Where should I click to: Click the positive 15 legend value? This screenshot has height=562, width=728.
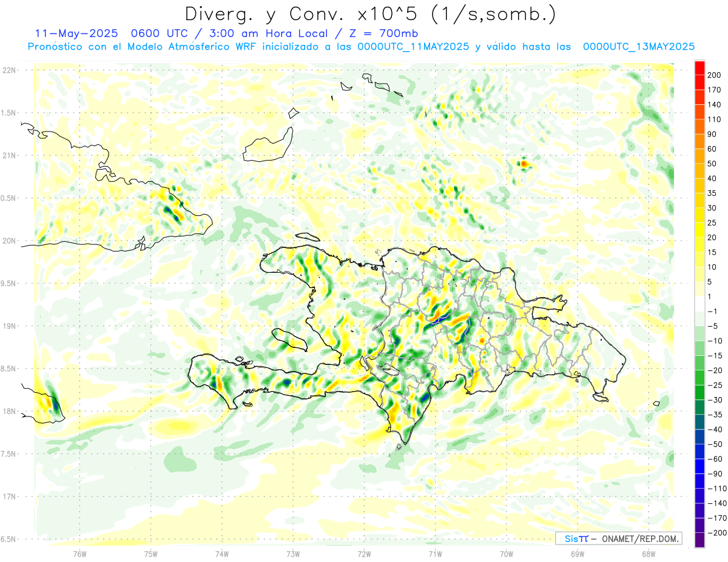click(713, 252)
